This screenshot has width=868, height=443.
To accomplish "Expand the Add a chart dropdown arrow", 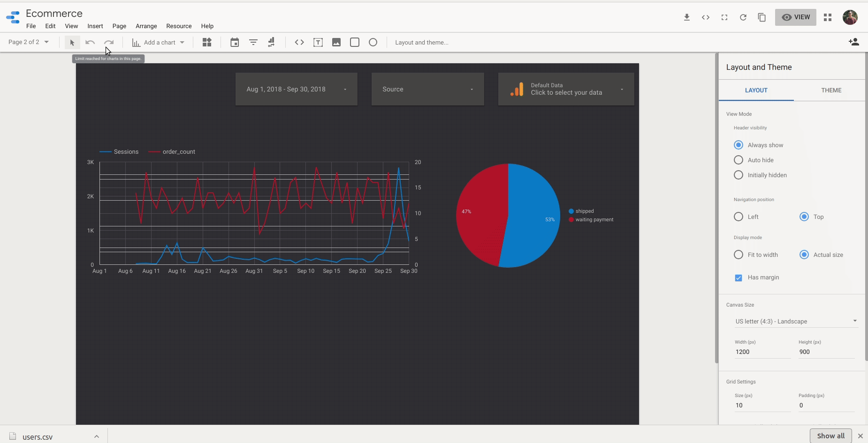I will click(182, 43).
